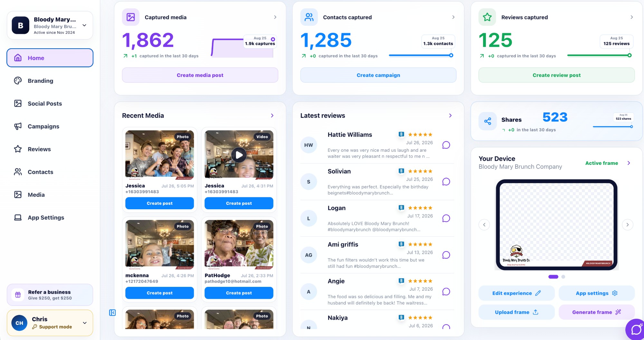
Task: Click the Contacts people icon in sidebar
Action: 18,172
